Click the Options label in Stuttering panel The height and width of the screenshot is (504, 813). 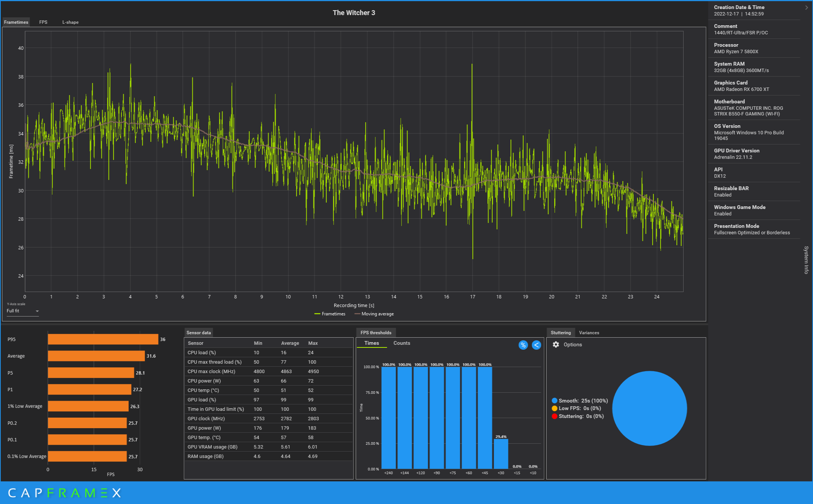pyautogui.click(x=573, y=344)
